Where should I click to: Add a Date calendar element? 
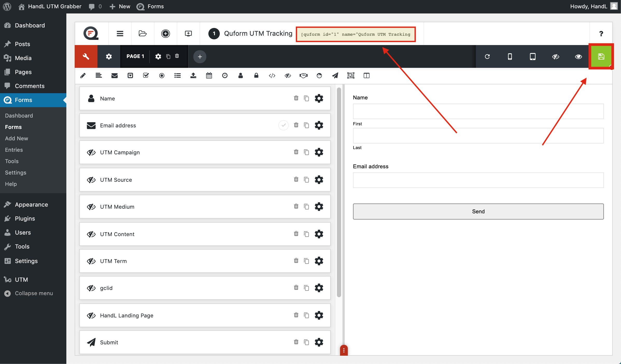pos(209,76)
